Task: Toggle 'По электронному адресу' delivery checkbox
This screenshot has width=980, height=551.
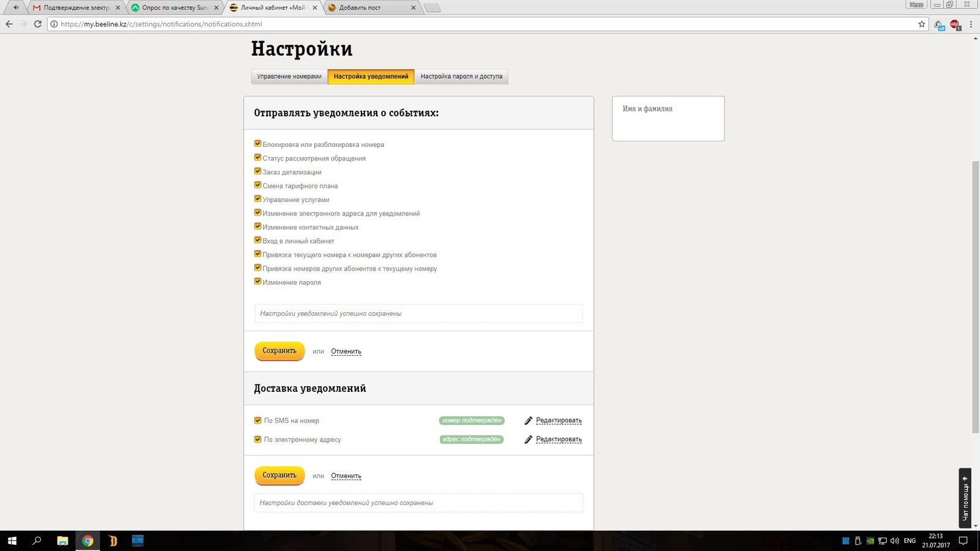Action: (258, 440)
